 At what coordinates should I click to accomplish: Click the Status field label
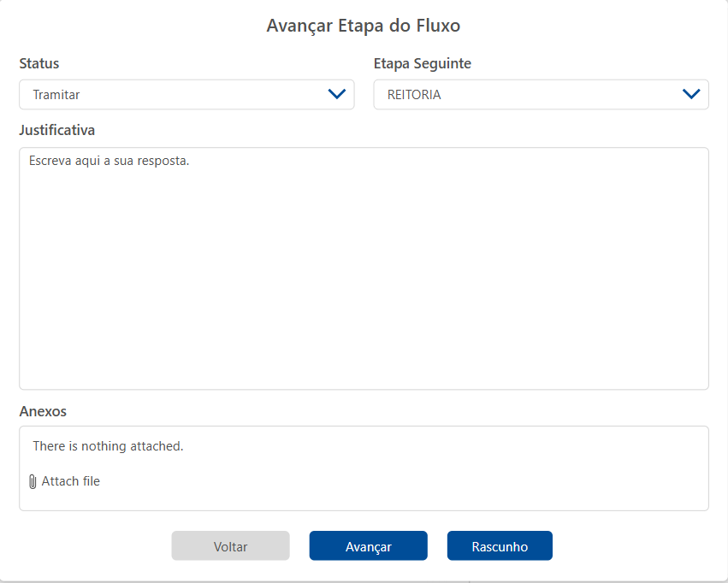point(39,64)
